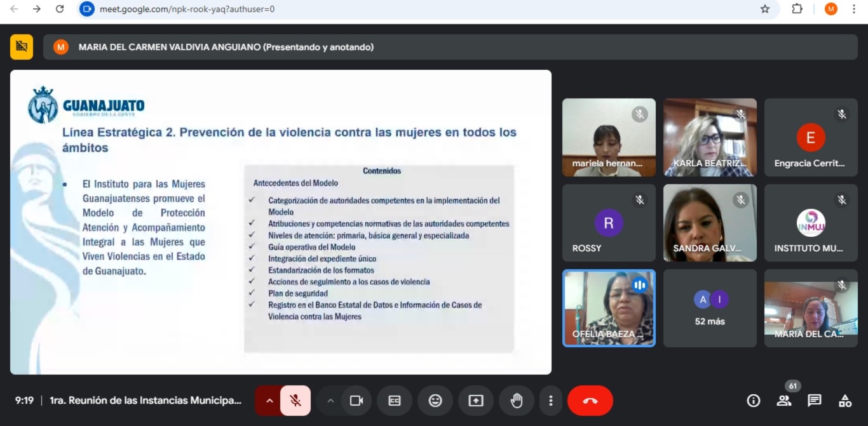Bookmark this page with the star icon
Screen dimensions: 868x426
pos(765,9)
